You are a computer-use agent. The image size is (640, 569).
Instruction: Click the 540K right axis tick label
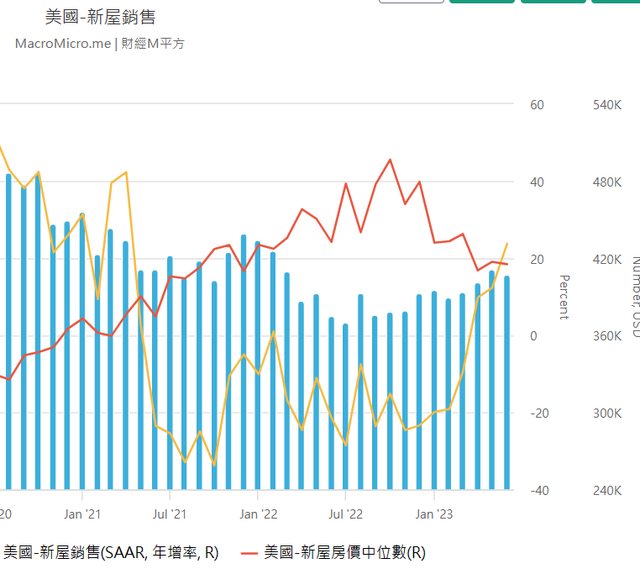(x=607, y=105)
